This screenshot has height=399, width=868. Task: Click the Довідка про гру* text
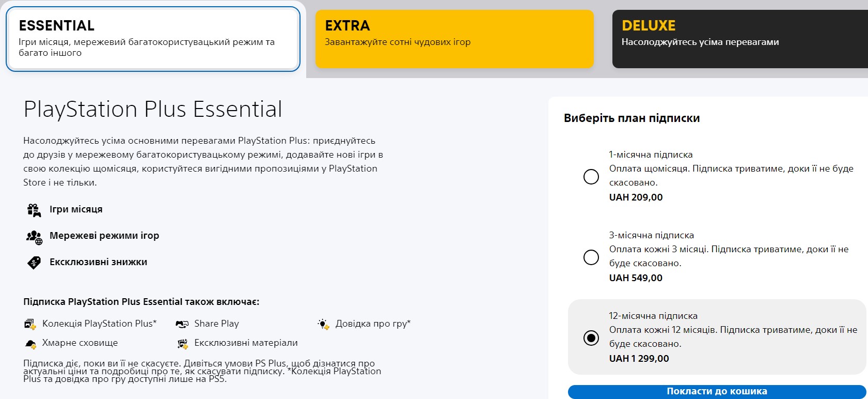point(373,324)
